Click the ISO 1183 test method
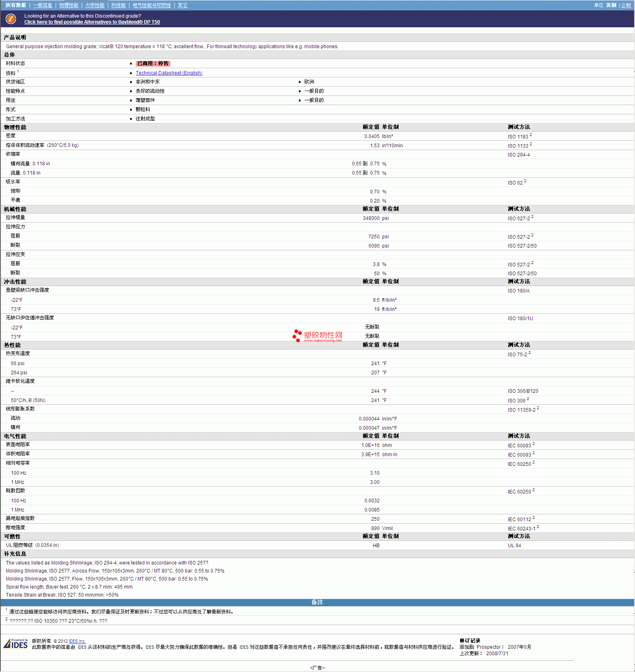The height and width of the screenshot is (672, 635). point(520,136)
